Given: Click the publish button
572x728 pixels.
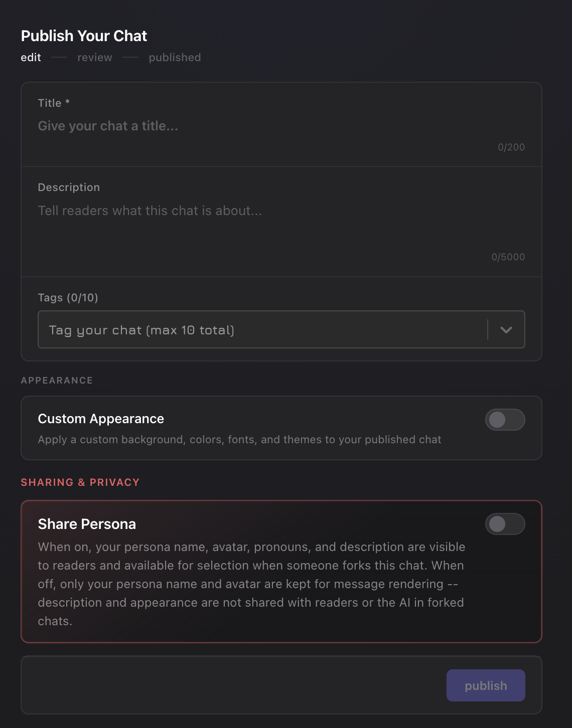Looking at the screenshot, I should tap(485, 685).
